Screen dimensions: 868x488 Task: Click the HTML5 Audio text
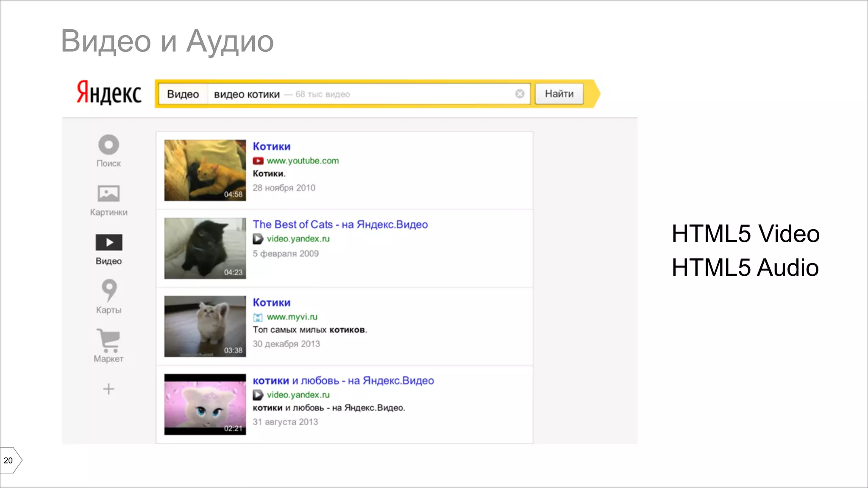(745, 268)
